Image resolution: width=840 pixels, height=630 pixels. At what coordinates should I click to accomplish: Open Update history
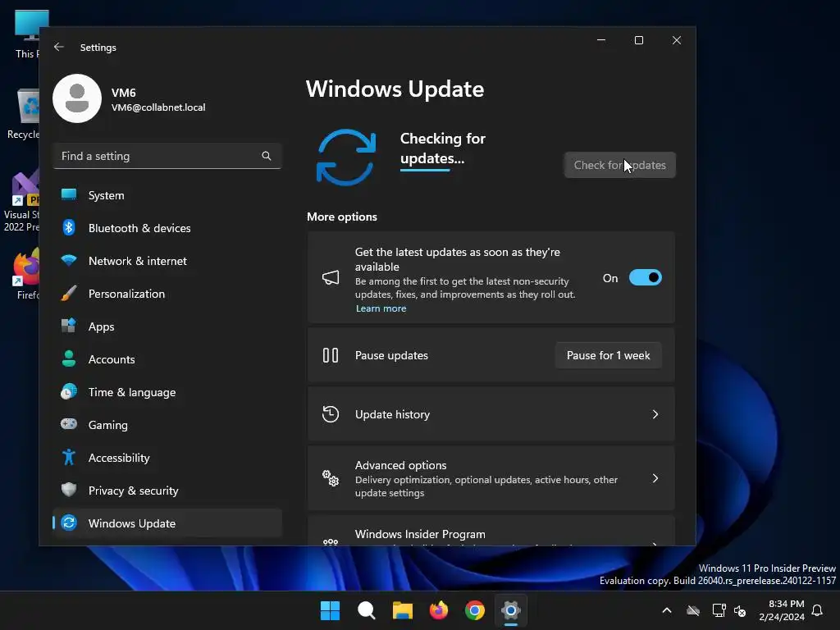click(491, 414)
